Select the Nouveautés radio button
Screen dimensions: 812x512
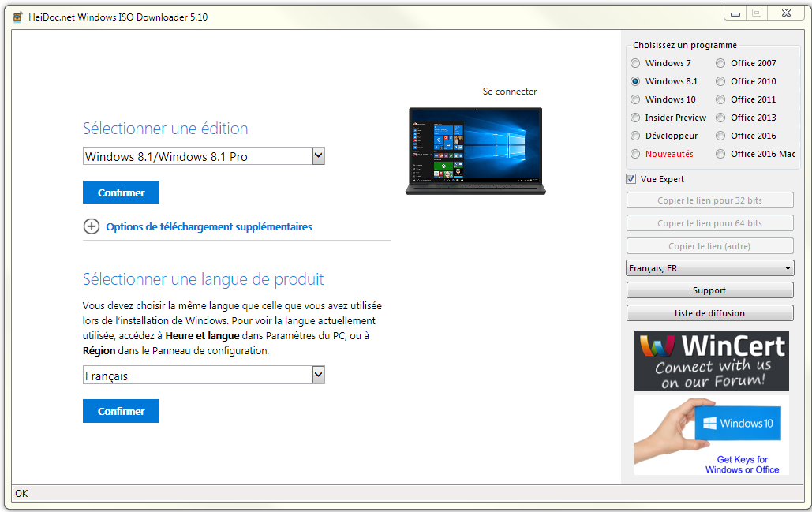(635, 154)
